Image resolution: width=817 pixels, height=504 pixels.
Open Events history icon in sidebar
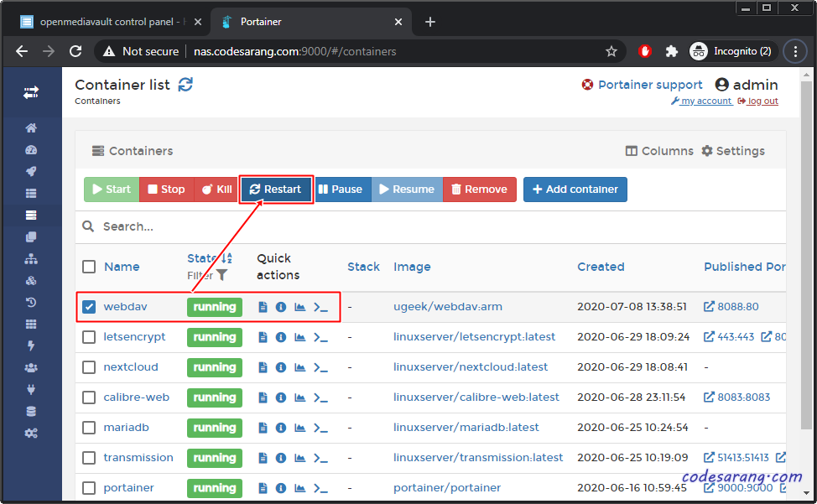[31, 302]
